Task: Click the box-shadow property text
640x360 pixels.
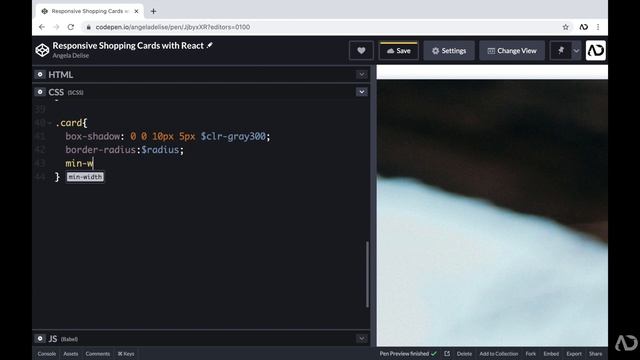Action: coord(93,136)
